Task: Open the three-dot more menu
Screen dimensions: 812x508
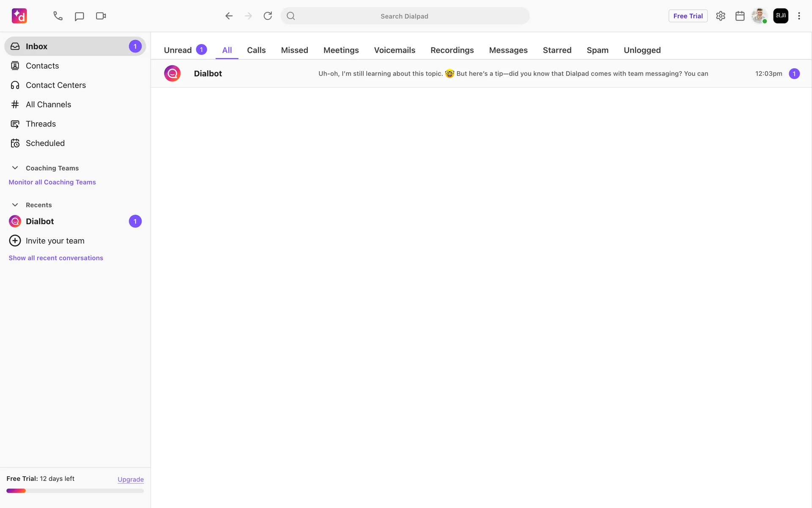Action: click(x=799, y=16)
